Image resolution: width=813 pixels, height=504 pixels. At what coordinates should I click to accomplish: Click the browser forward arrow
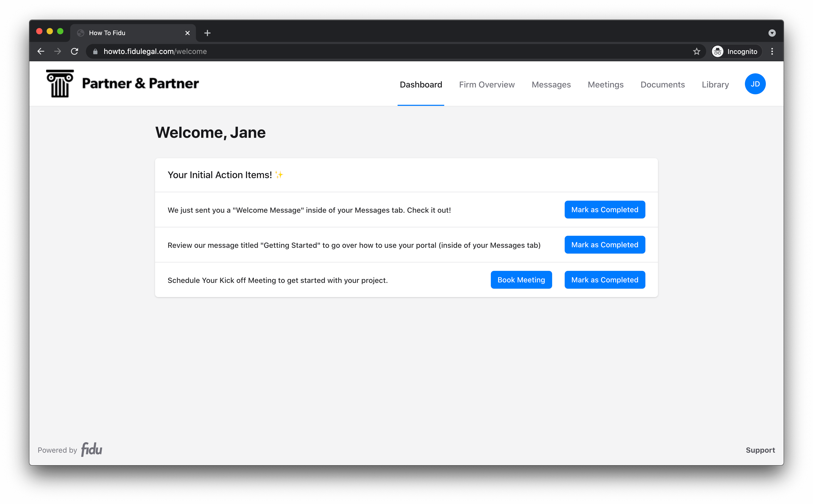coord(58,51)
